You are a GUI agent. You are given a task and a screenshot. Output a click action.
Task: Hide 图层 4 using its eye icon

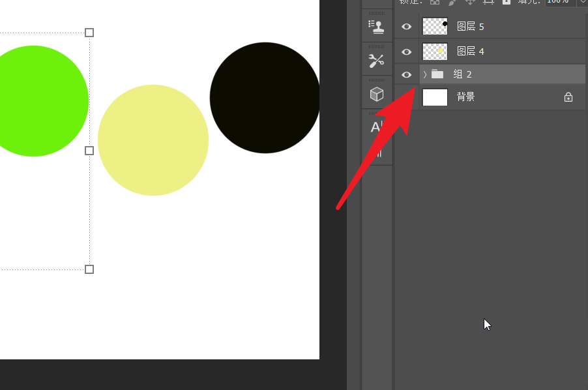(x=407, y=52)
